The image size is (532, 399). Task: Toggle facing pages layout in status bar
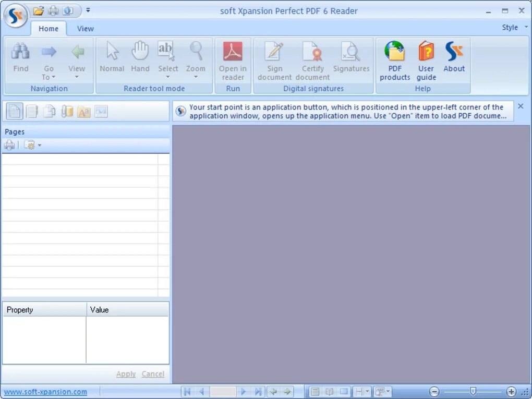pyautogui.click(x=329, y=392)
